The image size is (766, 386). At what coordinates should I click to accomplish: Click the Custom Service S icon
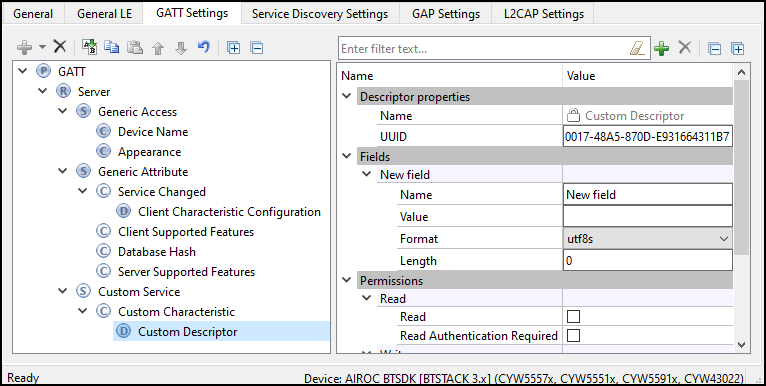(84, 292)
